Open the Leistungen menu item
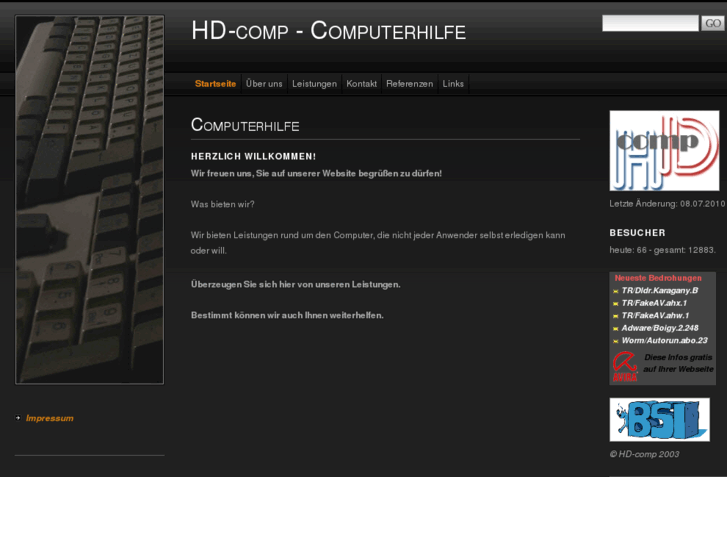Screen dimensions: 727x545 click(314, 84)
